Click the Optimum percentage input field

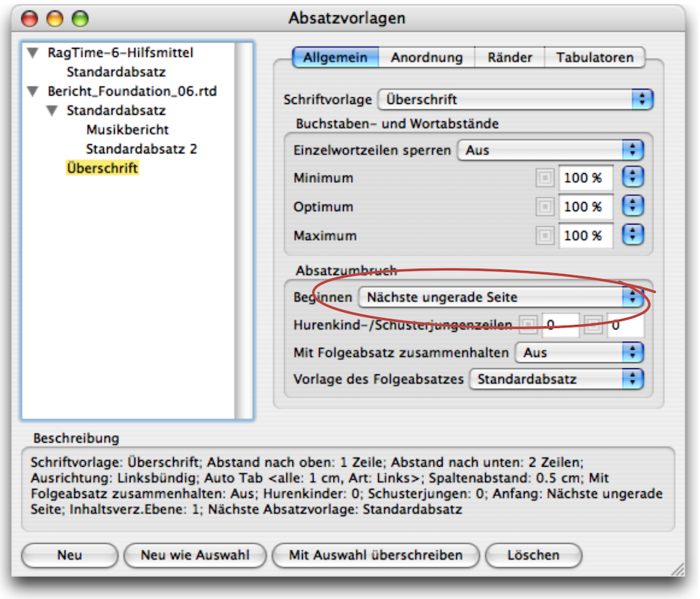586,207
